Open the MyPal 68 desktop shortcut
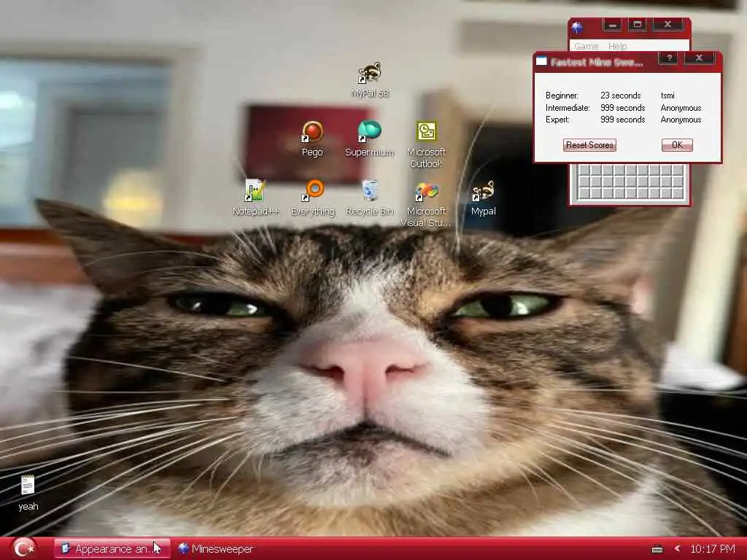Image resolution: width=747 pixels, height=560 pixels. (370, 79)
